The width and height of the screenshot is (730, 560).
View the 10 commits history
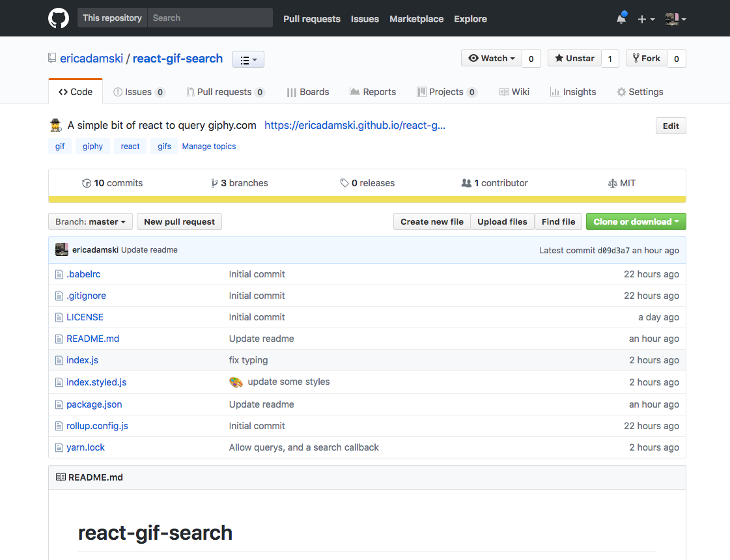tap(112, 183)
